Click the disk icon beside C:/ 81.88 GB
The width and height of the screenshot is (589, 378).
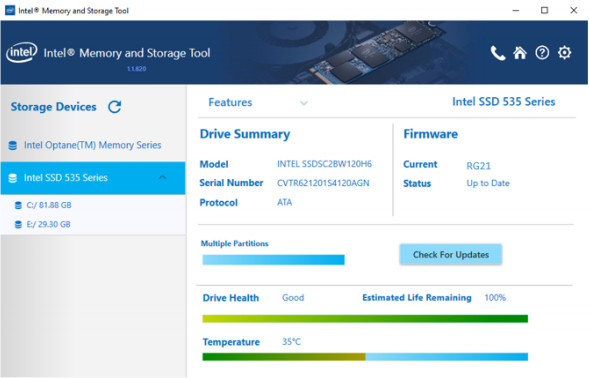[18, 205]
